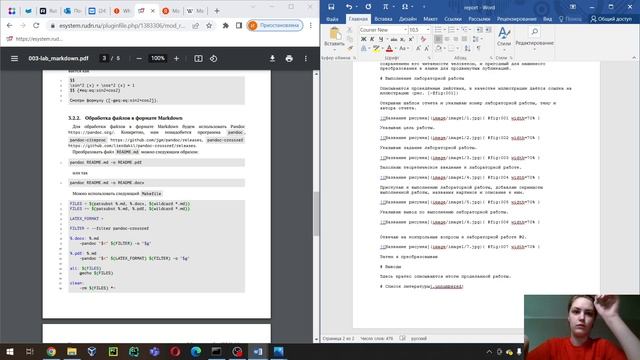Rotate the PDF counterclockwise

pyautogui.click(x=213, y=58)
